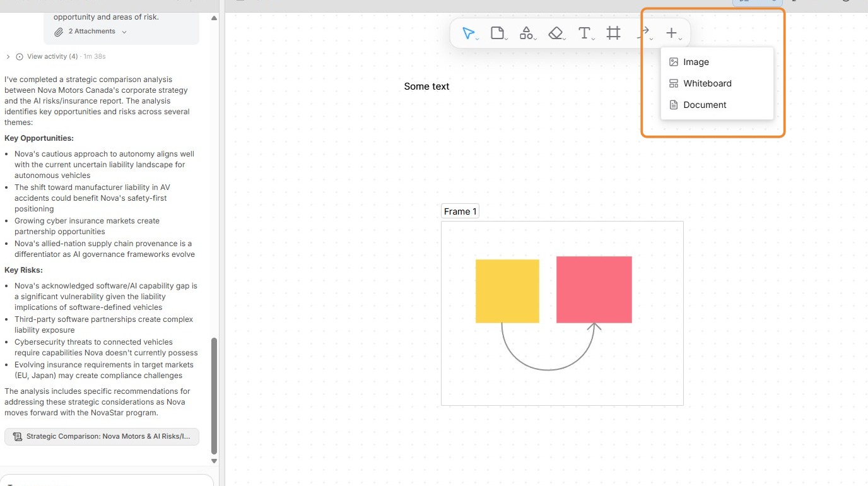Click the View activity clock icon

pos(20,57)
